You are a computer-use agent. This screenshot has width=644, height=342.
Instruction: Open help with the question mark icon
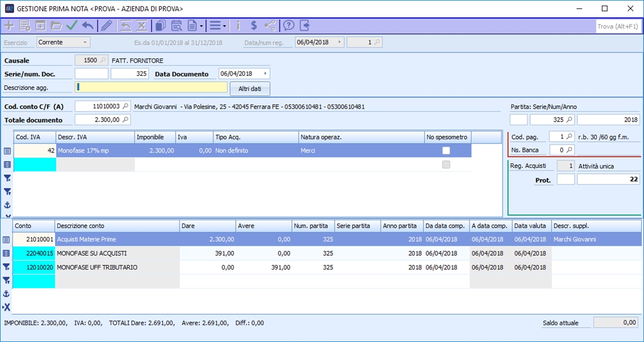pos(289,25)
